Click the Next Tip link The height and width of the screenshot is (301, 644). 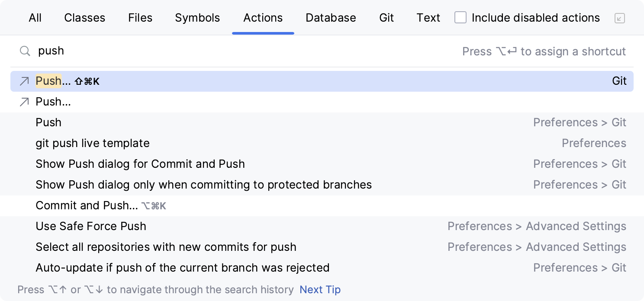pos(320,289)
